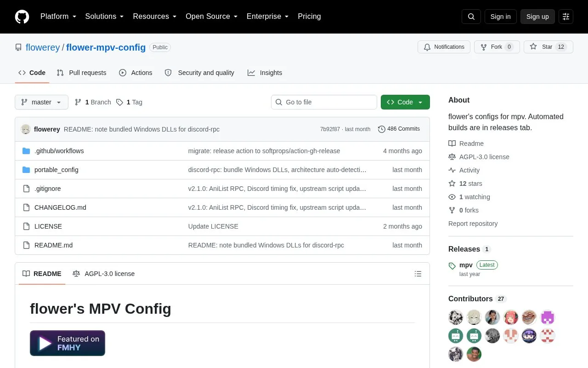Viewport: 588px width, 368px height.
Task: Click the first contributor avatar
Action: coord(456,317)
